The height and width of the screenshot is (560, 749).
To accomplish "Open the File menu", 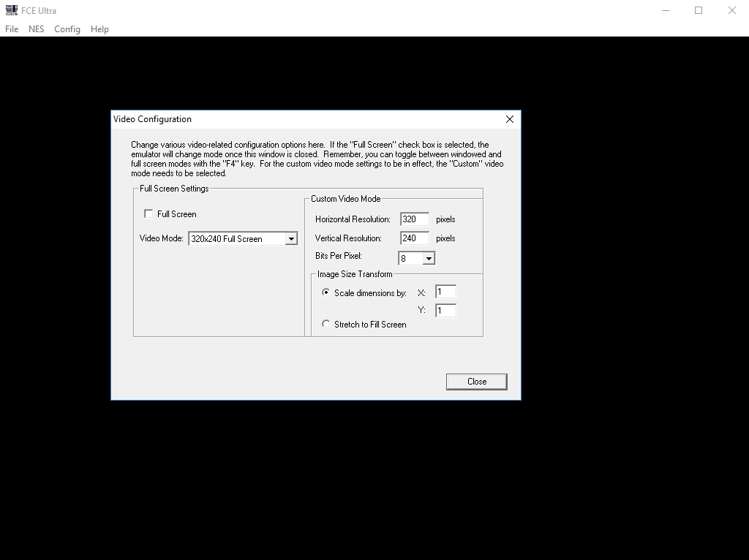I will tap(12, 29).
